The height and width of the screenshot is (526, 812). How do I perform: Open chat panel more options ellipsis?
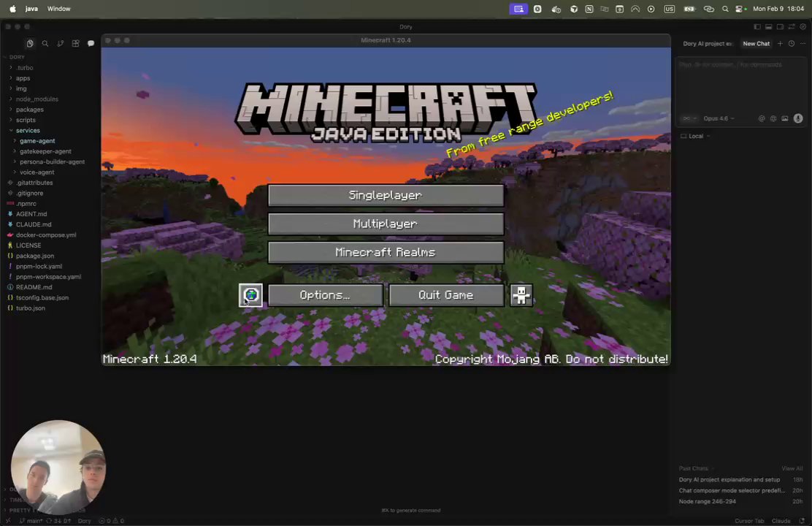click(803, 44)
